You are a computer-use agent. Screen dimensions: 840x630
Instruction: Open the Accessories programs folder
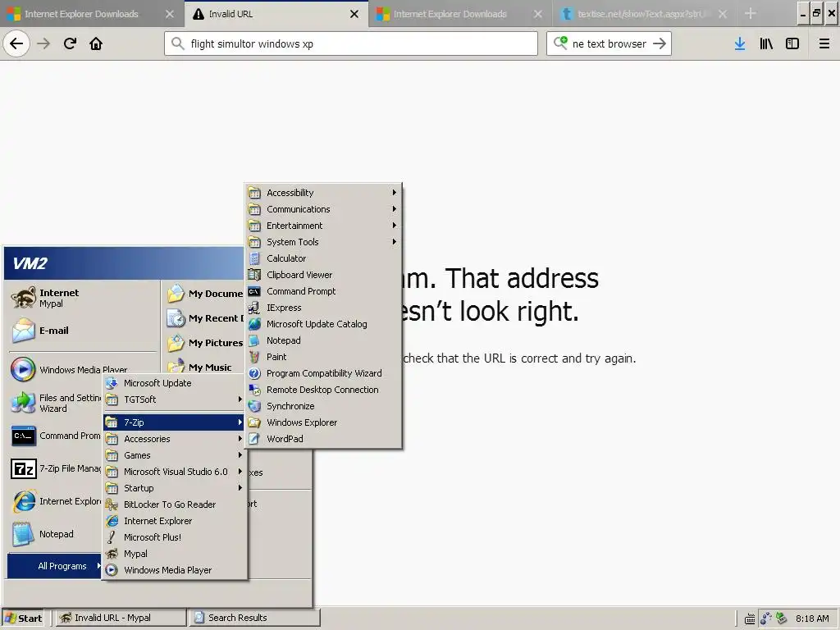(175, 439)
